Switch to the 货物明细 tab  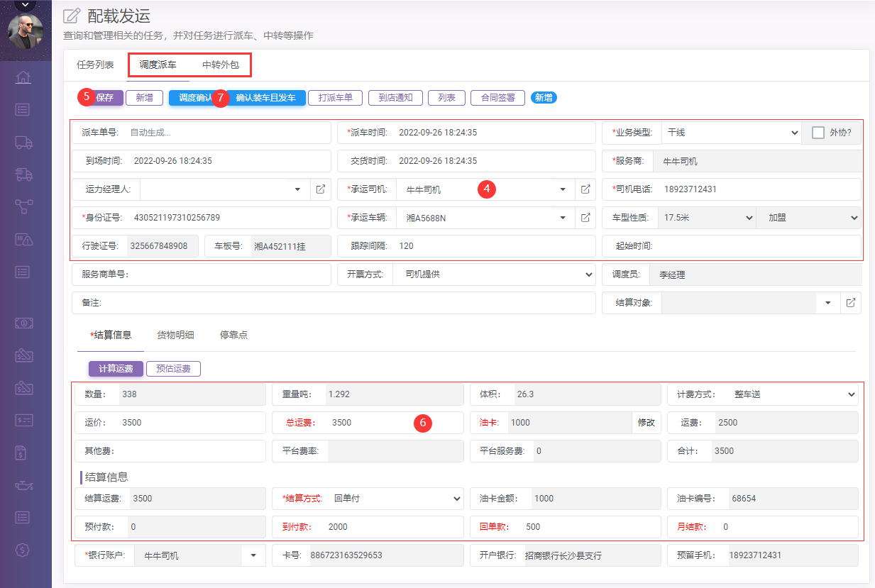[x=175, y=335]
